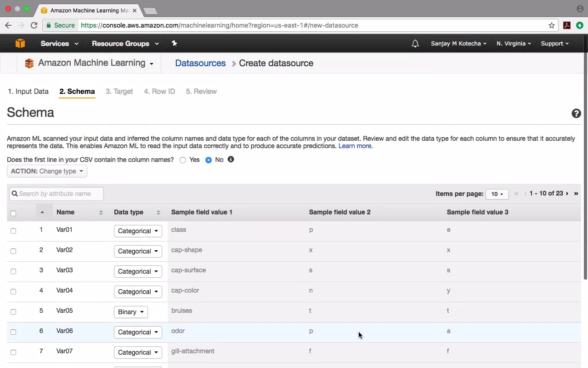Screen dimensions: 588x368
Task: Go to the 1. Input Data step
Action: [28, 92]
